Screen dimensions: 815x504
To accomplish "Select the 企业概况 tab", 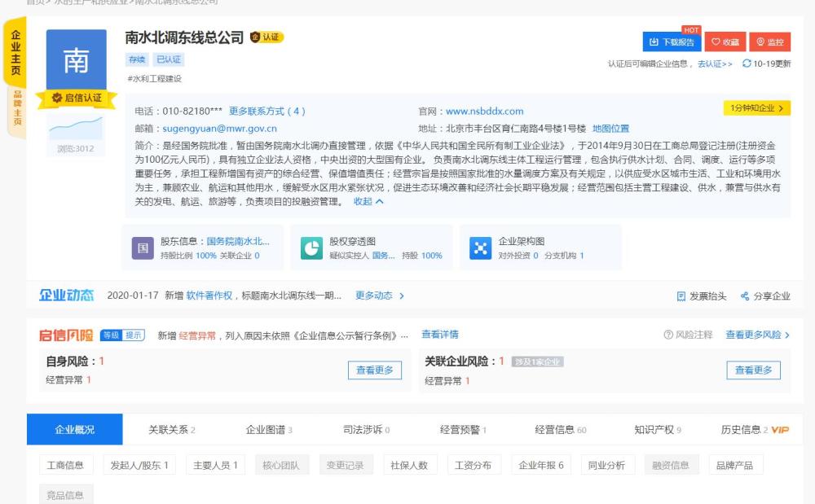I will (75, 429).
